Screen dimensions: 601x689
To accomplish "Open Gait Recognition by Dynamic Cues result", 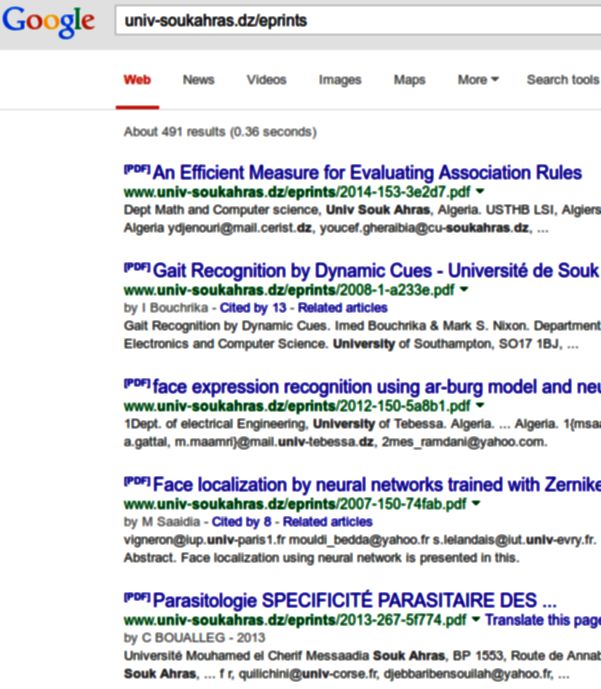I will tap(377, 271).
